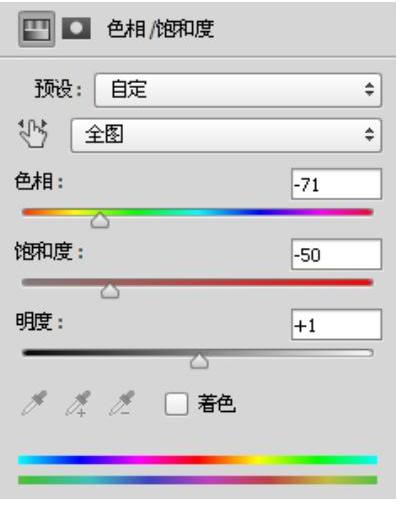Enable the 着色 colorize checkbox
Screen dimensions: 399x505
tap(176, 404)
